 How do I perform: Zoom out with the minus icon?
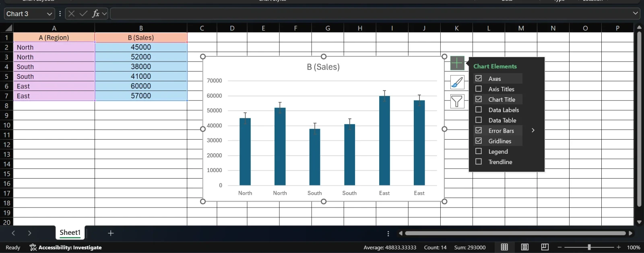click(559, 247)
